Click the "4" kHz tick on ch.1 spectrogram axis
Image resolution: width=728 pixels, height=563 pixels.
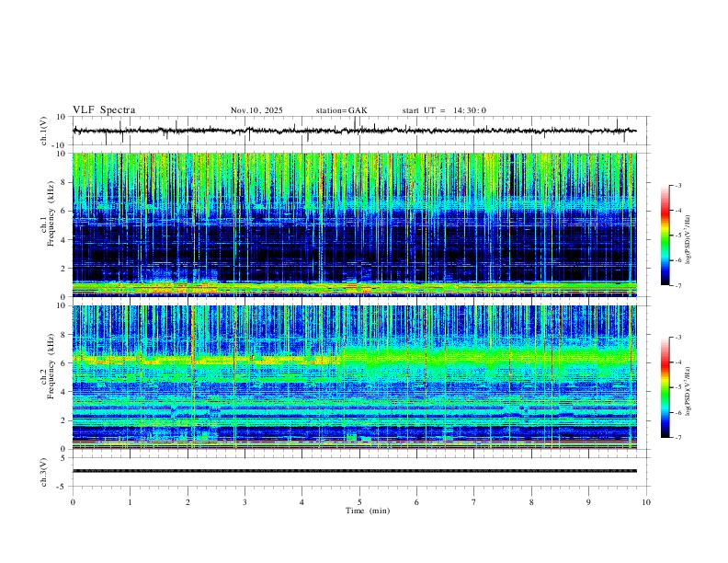63,239
